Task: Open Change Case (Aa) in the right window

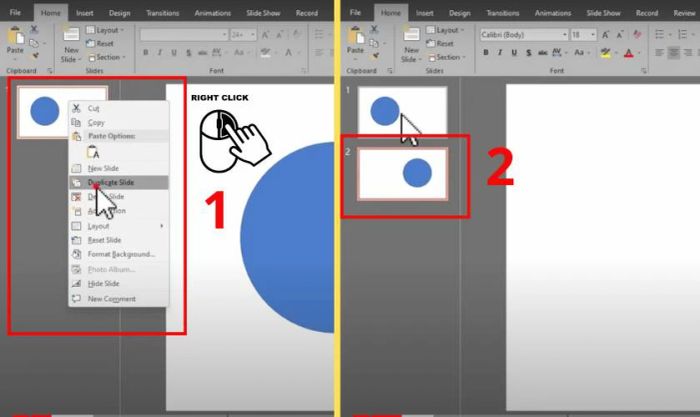Action: click(581, 53)
